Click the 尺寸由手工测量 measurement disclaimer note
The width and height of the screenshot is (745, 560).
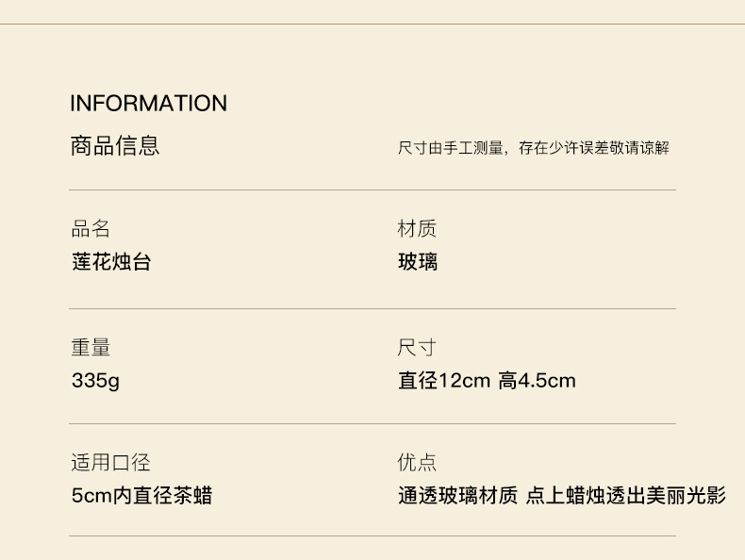tap(533, 148)
